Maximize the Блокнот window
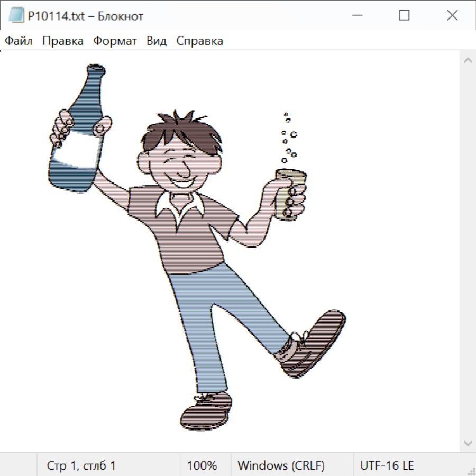 [x=404, y=16]
